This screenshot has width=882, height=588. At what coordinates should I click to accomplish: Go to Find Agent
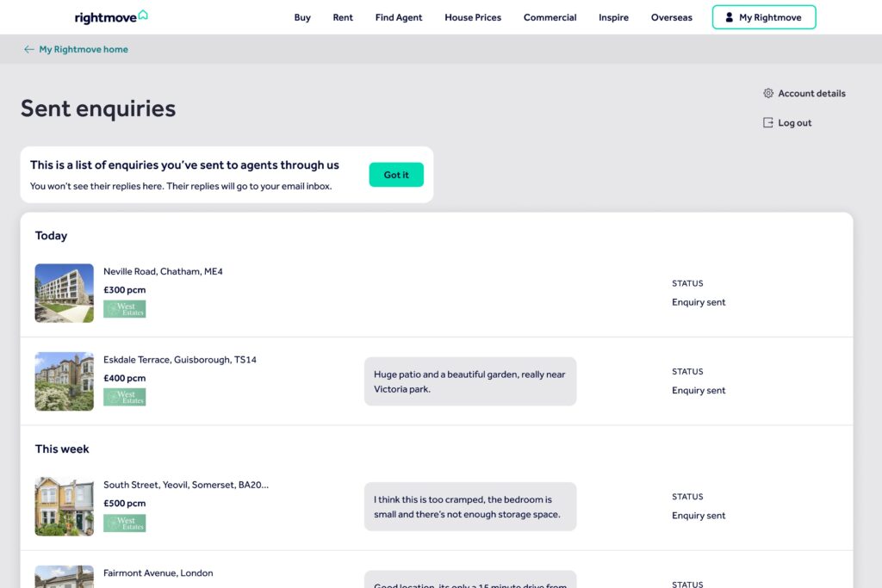pyautogui.click(x=399, y=17)
